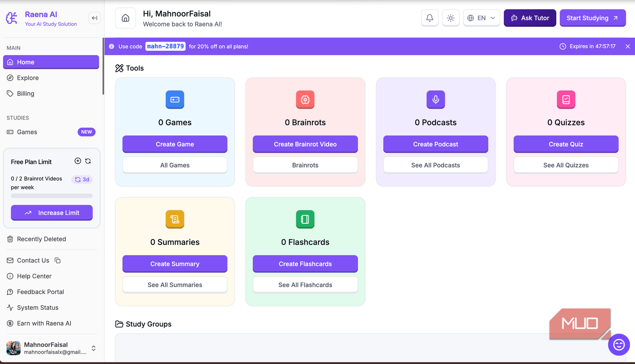Click Create Podcast button

coord(436,144)
